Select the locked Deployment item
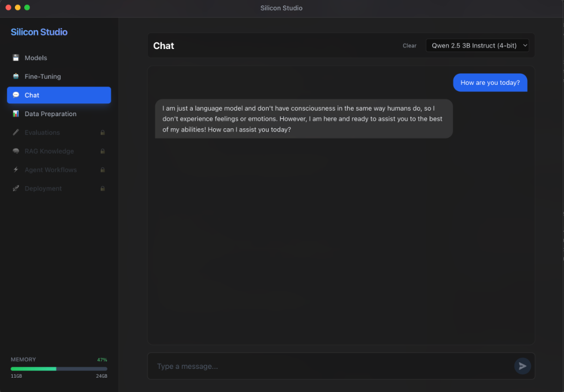Image resolution: width=564 pixels, height=392 pixels. [59, 188]
